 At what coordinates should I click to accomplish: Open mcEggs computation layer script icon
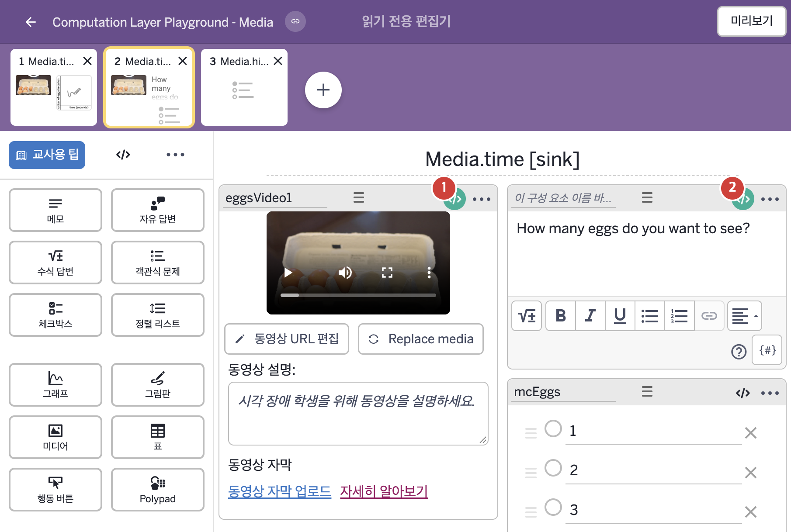[x=743, y=393]
